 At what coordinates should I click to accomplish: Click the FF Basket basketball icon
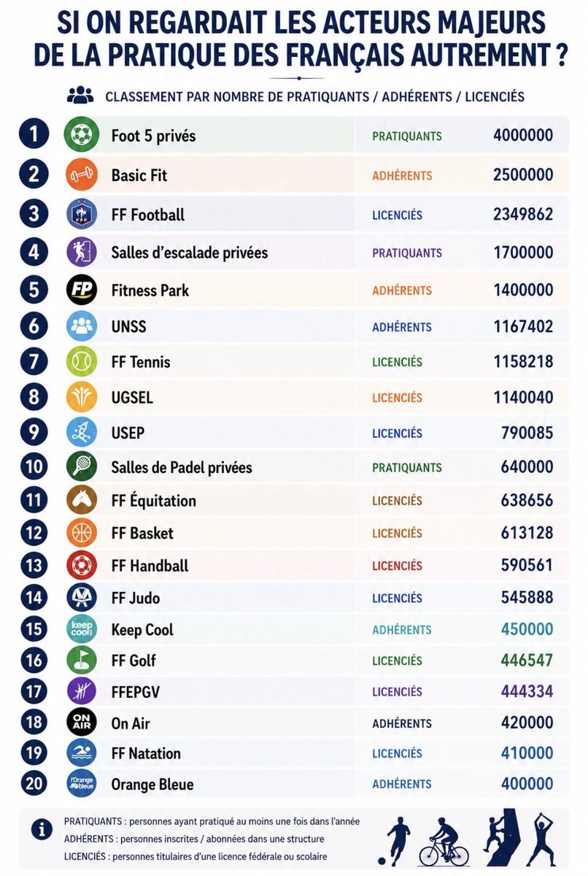[x=80, y=533]
